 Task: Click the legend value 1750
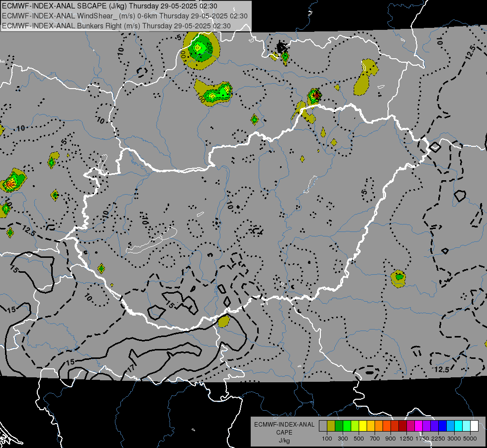coord(422,439)
